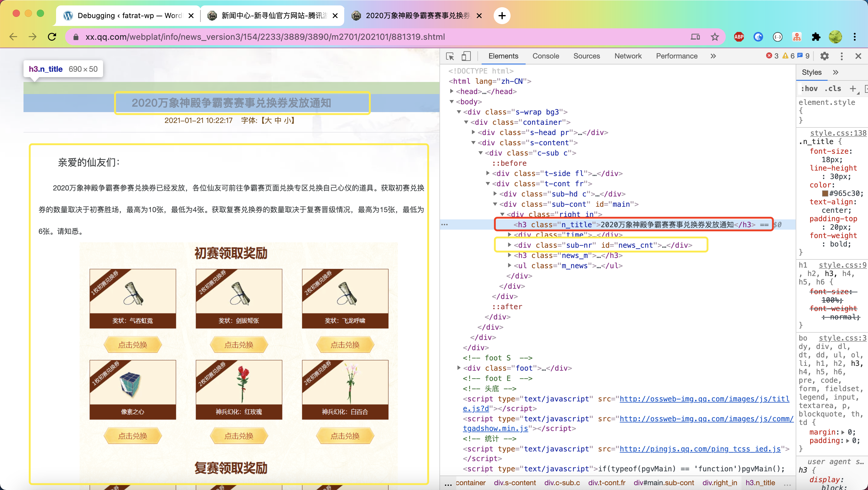Open the Chrome profile avatar
This screenshot has height=490, width=868.
click(x=835, y=37)
